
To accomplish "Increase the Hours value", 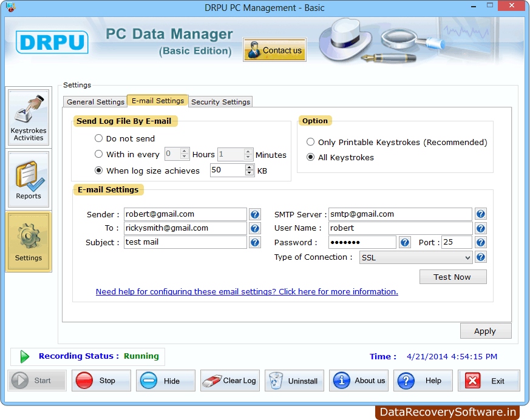I will coord(184,151).
